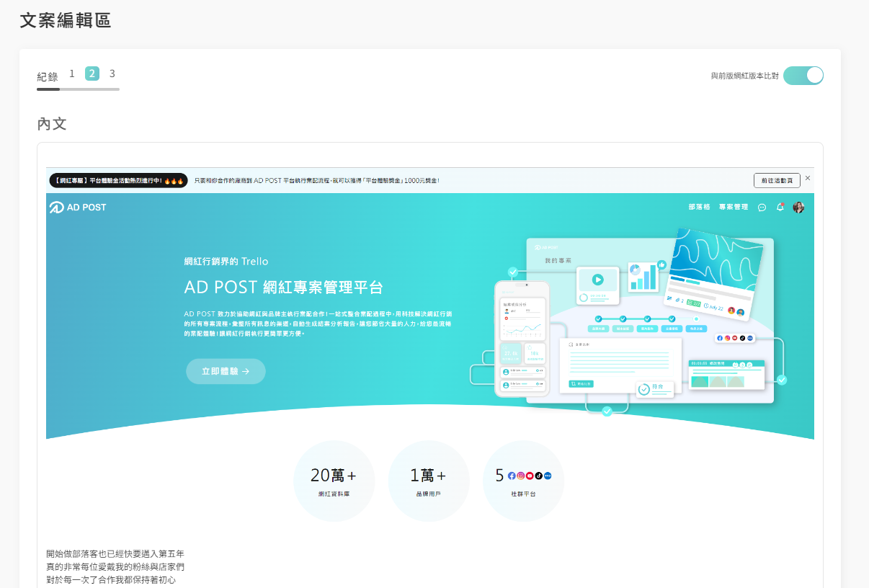869x588 pixels.
Task: Toggle the 與前版網紅版本比對 switch
Action: [803, 76]
